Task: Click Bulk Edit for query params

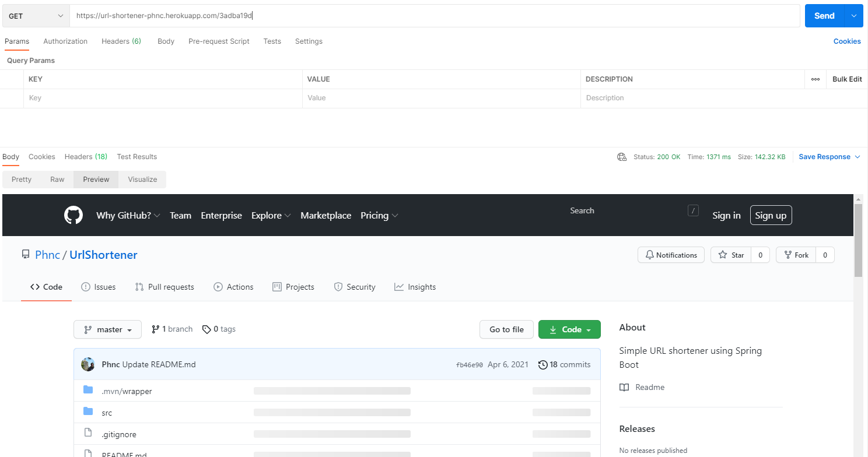Action: tap(847, 79)
